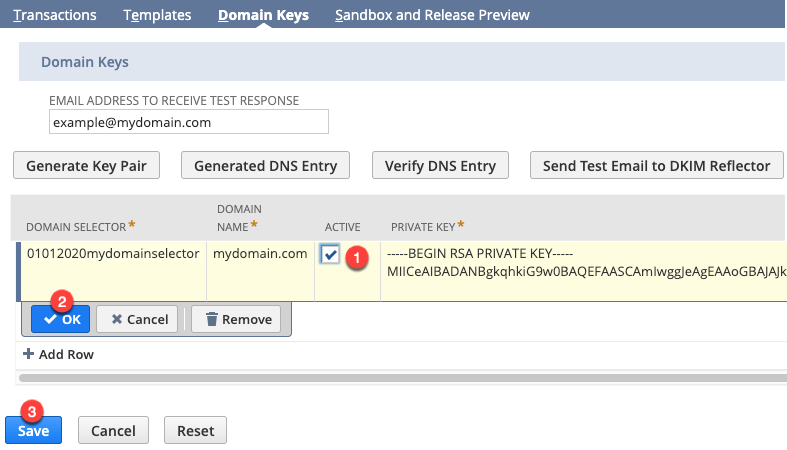
Task: Save the domain key settings
Action: tap(34, 430)
